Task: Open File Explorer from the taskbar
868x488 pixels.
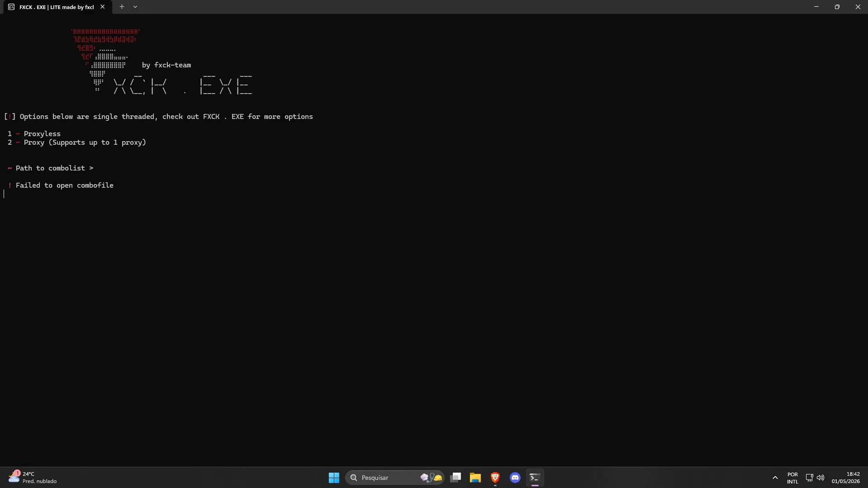Action: 475,478
